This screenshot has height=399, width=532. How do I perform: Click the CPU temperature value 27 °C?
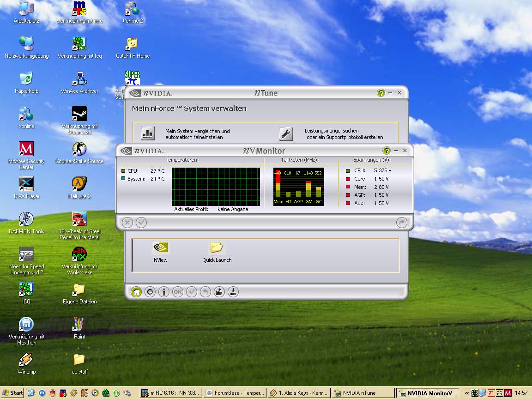point(157,171)
